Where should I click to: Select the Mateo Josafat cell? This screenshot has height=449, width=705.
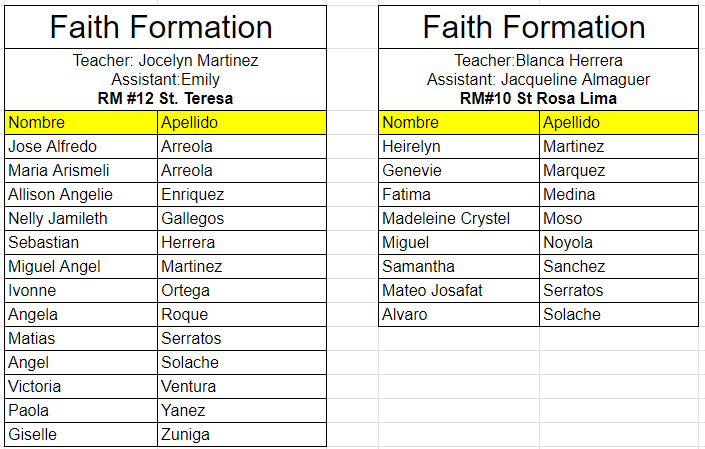tap(458, 291)
